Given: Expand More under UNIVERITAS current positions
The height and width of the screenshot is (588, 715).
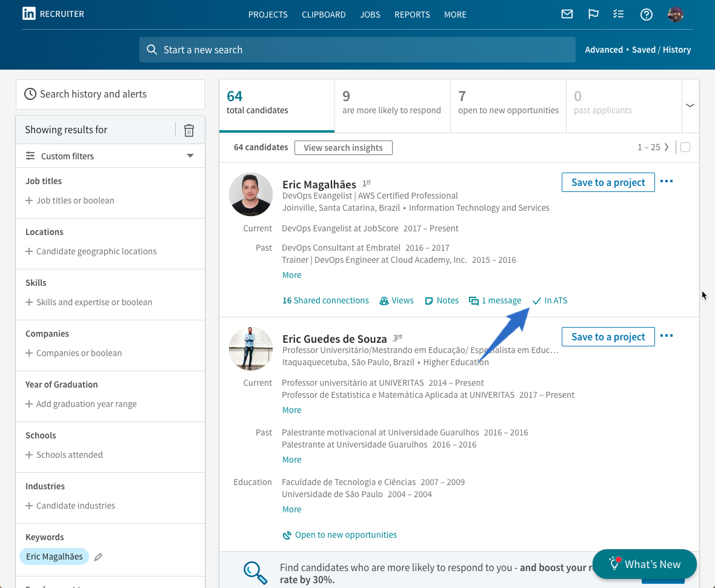Looking at the screenshot, I should tap(292, 410).
